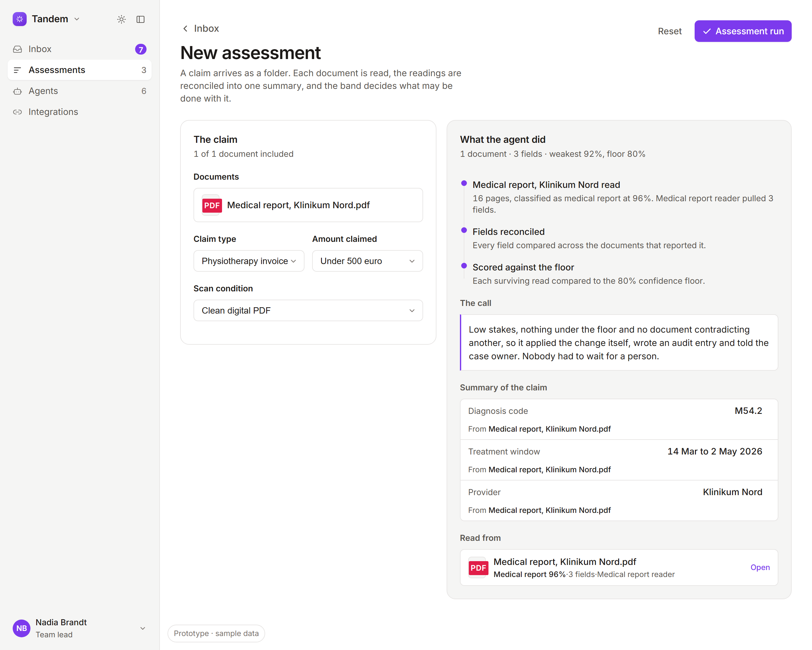Viewport: 812px width, 650px height.
Task: Click the 'Medical report, Klinikum Nord read' step
Action: pyautogui.click(x=546, y=185)
